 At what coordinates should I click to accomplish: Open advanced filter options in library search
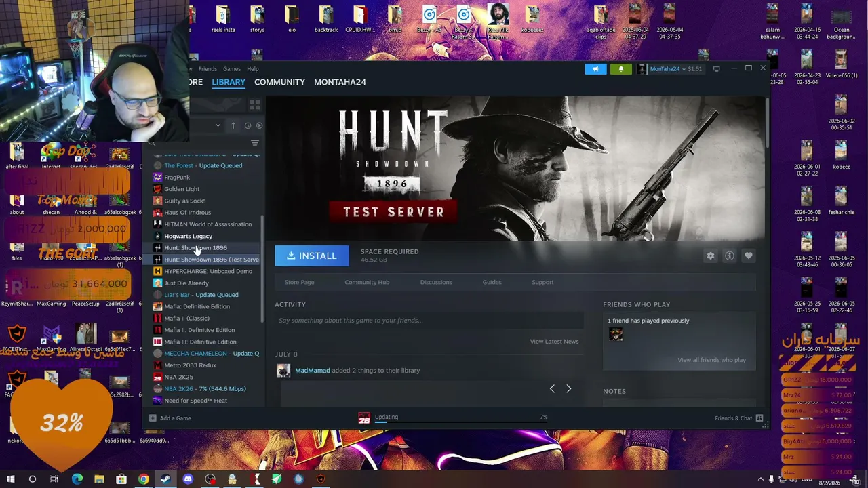click(254, 143)
